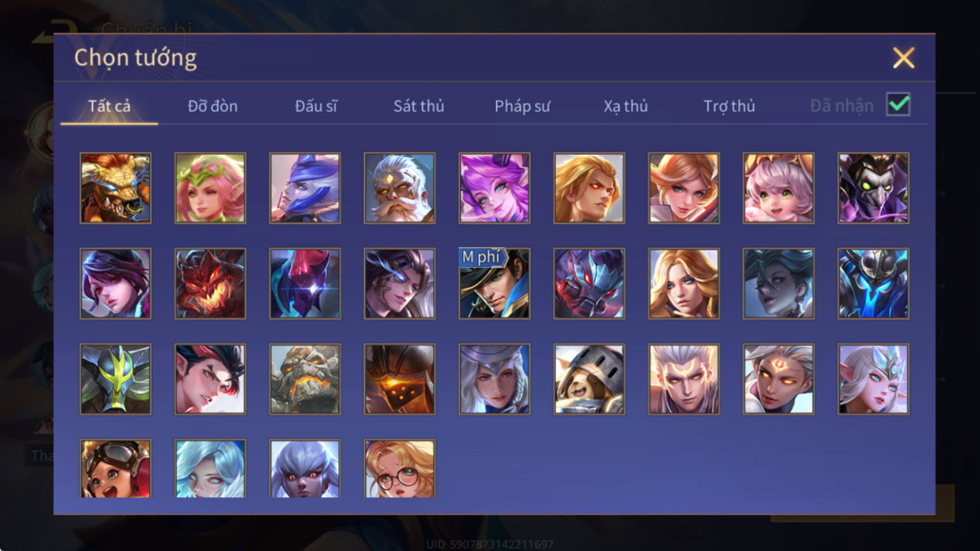Pick the pink-haired girl with green eyes
The width and height of the screenshot is (980, 551).
pos(778,188)
